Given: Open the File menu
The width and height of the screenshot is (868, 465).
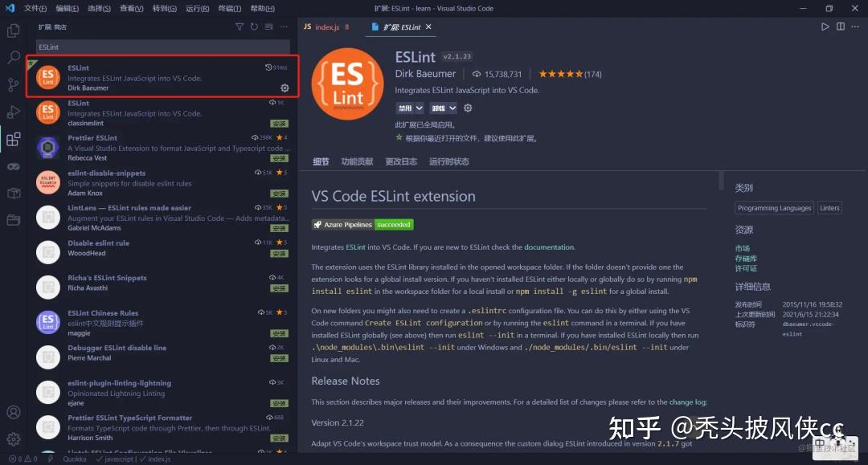Looking at the screenshot, I should [x=35, y=8].
